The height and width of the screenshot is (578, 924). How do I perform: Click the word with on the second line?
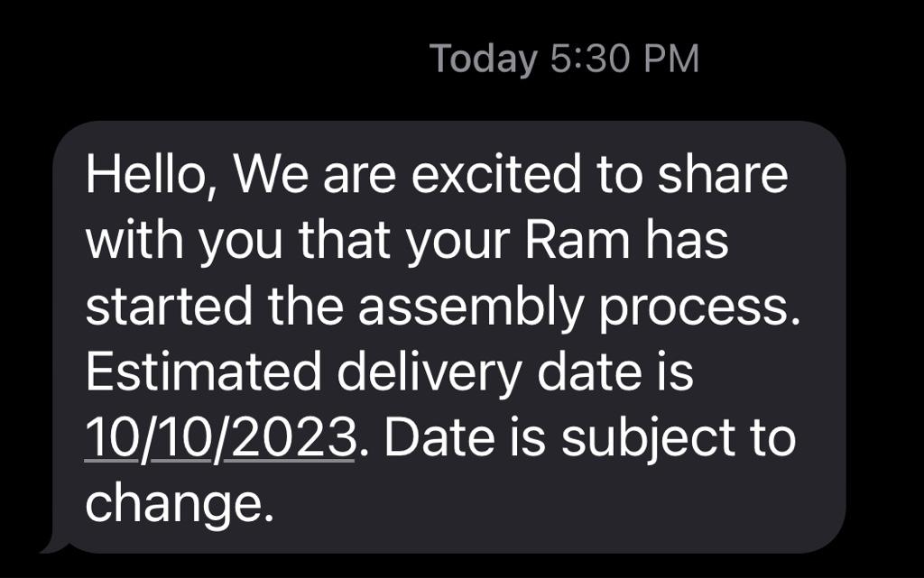pos(134,240)
